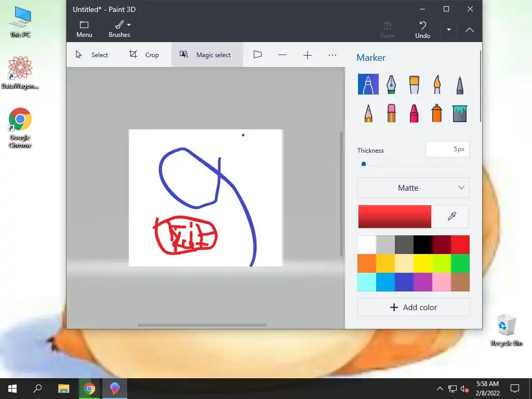Pick the pure yellow color swatch
Image resolution: width=532 pixels, height=399 pixels.
click(423, 263)
